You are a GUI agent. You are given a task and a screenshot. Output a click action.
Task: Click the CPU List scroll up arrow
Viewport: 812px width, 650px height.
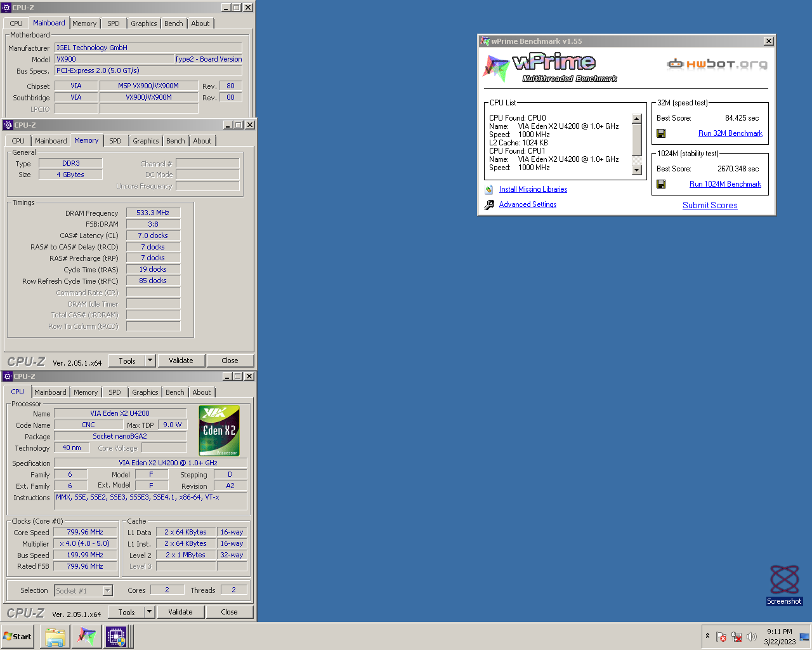(637, 119)
